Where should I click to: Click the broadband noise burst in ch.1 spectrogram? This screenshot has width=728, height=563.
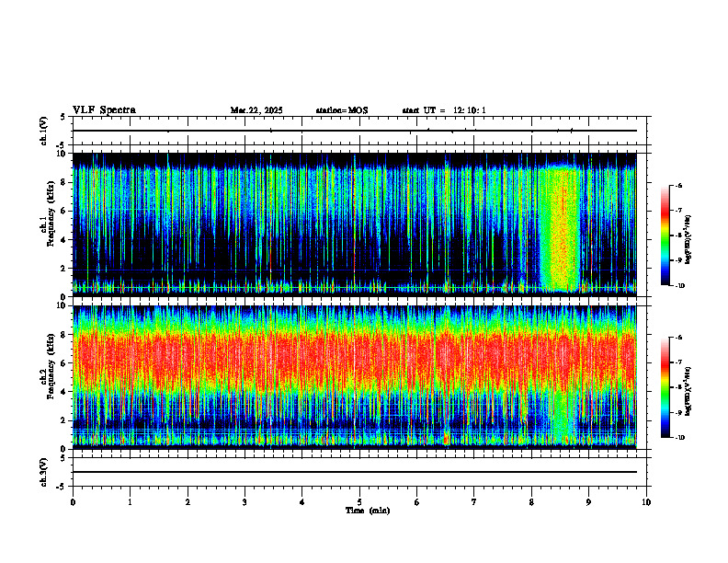(x=561, y=227)
